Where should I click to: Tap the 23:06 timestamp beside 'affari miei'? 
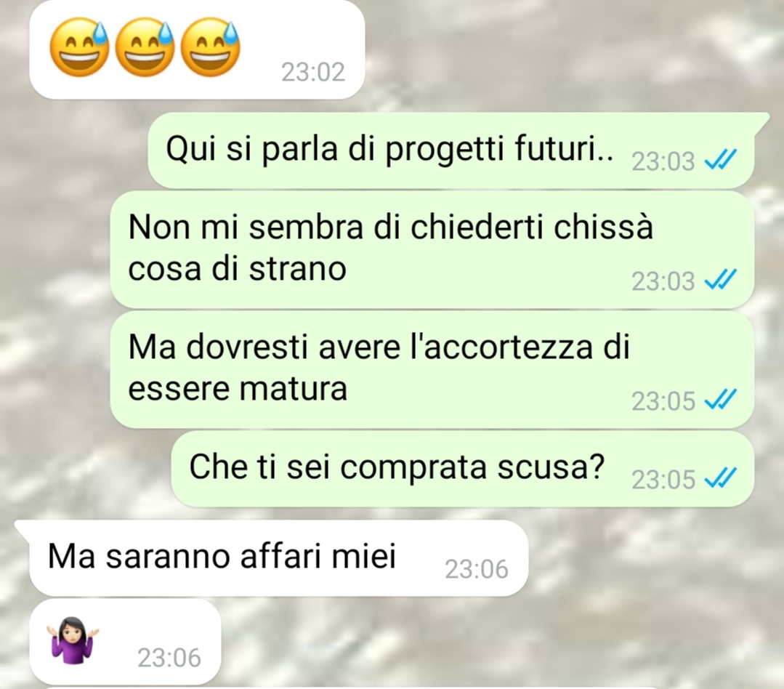coord(477,569)
